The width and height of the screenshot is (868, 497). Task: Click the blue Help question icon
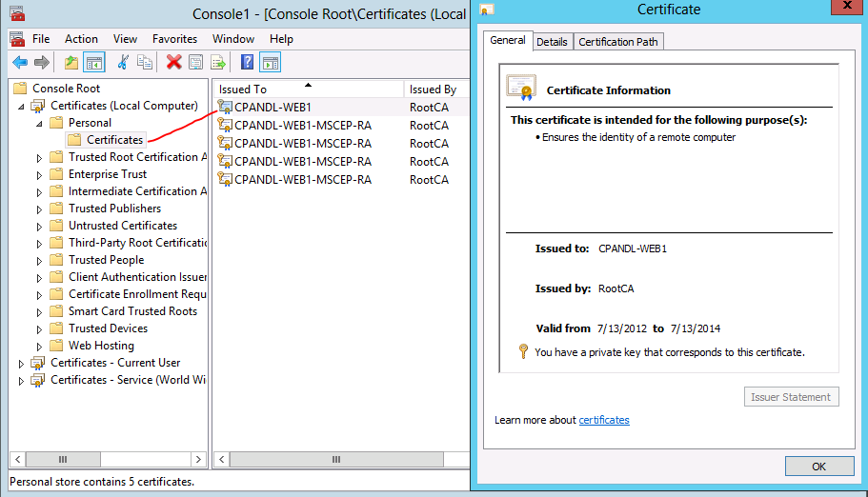coord(247,62)
